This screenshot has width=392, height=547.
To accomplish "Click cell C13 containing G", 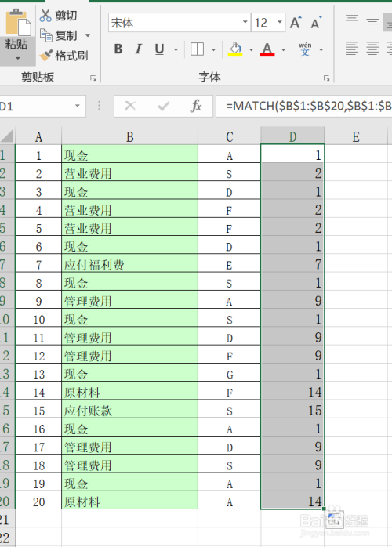I will (229, 374).
